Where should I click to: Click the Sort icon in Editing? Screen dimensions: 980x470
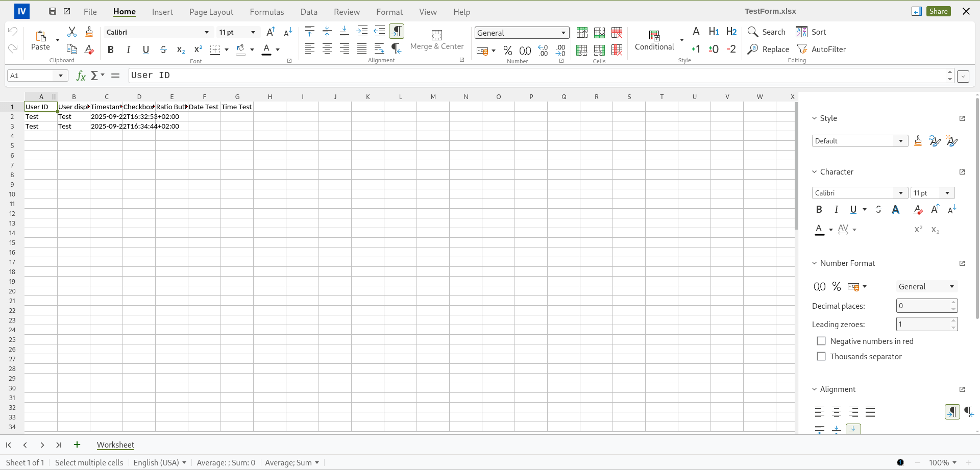click(x=801, y=32)
